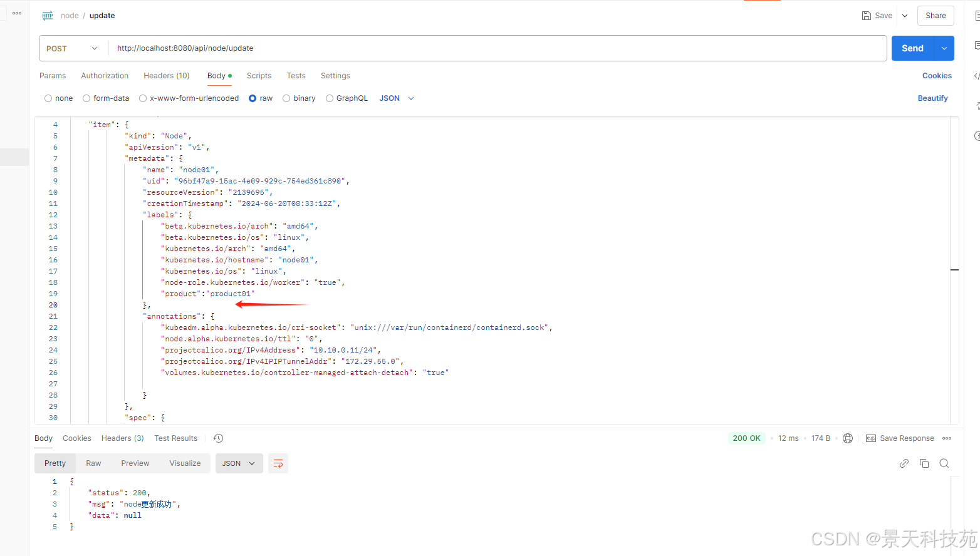The image size is (980, 556).
Task: Switch response view to Raw
Action: tap(93, 463)
